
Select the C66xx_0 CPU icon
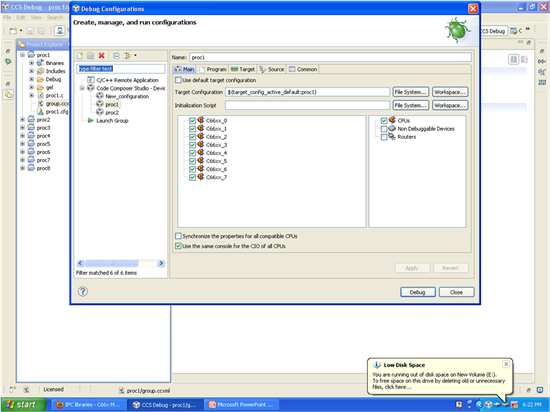click(x=201, y=120)
